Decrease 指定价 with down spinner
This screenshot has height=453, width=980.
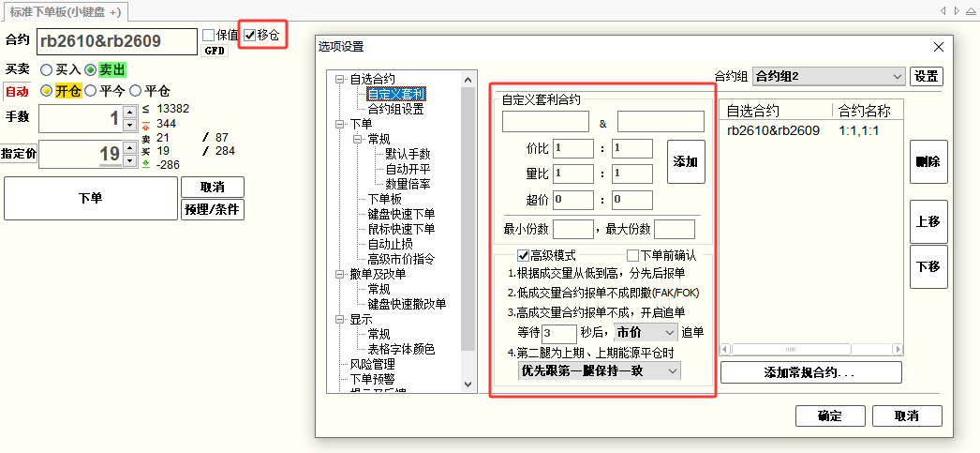click(129, 160)
